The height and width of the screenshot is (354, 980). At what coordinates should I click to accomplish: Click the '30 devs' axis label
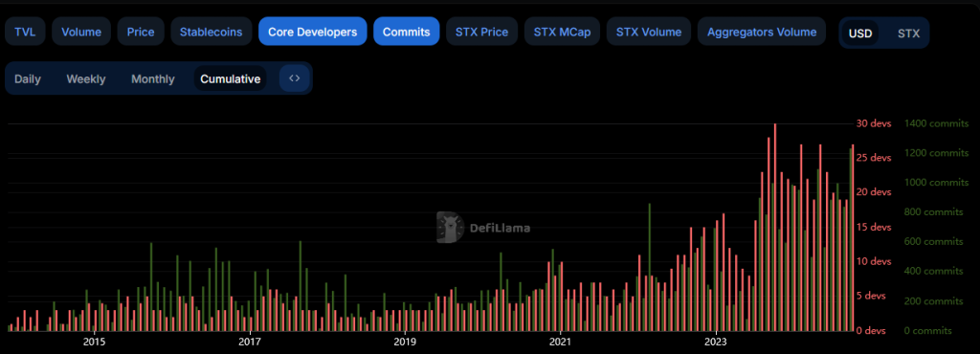coord(873,123)
